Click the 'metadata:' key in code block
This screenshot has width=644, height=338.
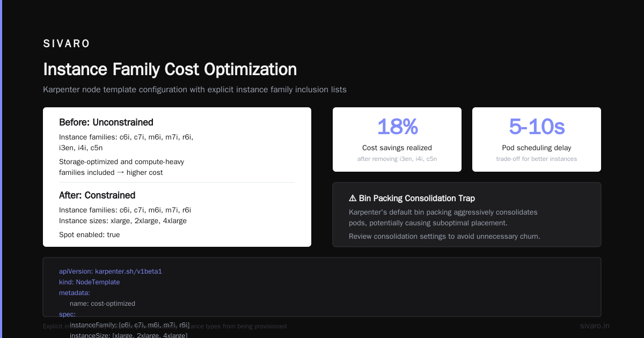pos(75,293)
